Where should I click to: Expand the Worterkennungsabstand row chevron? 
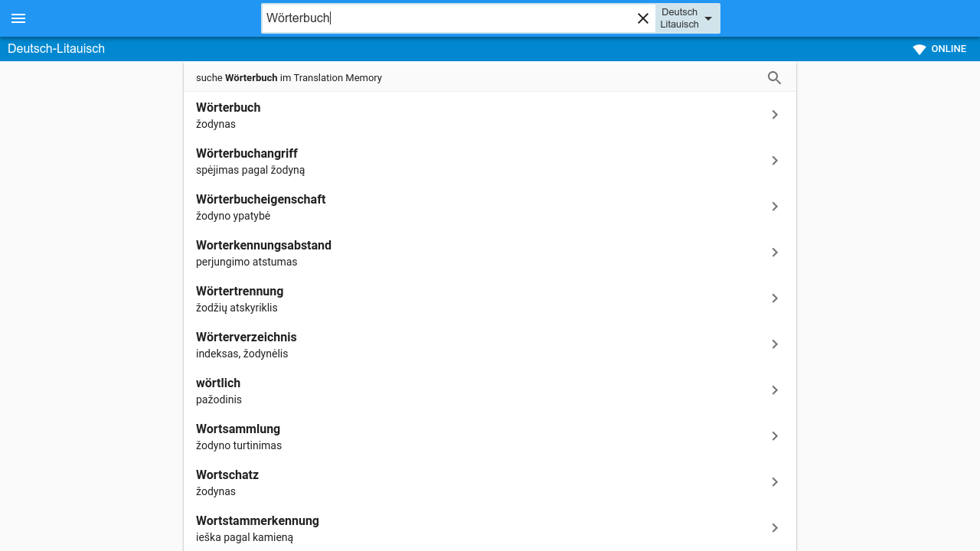click(x=775, y=253)
